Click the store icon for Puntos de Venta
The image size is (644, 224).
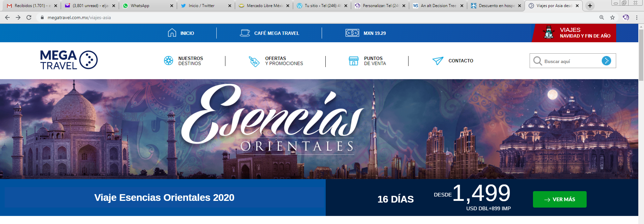tap(354, 61)
